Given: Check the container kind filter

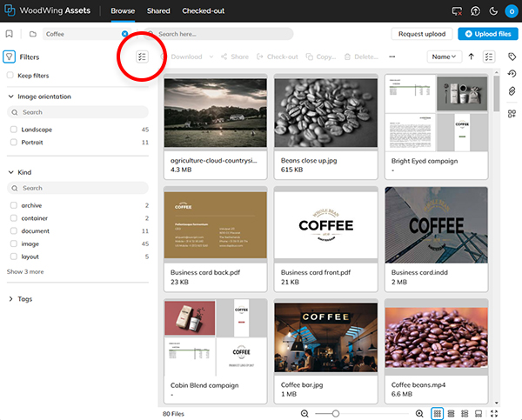Looking at the screenshot, I should pyautogui.click(x=14, y=218).
